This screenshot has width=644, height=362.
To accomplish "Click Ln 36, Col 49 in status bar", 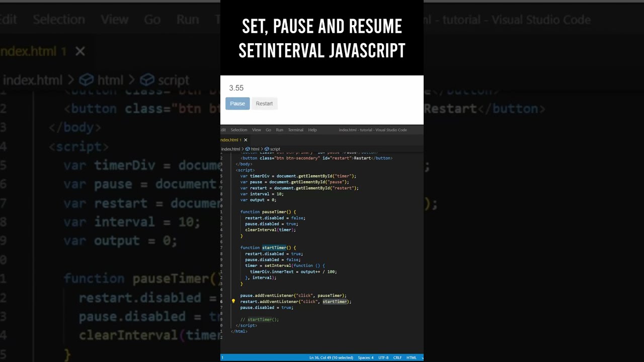I will click(332, 357).
